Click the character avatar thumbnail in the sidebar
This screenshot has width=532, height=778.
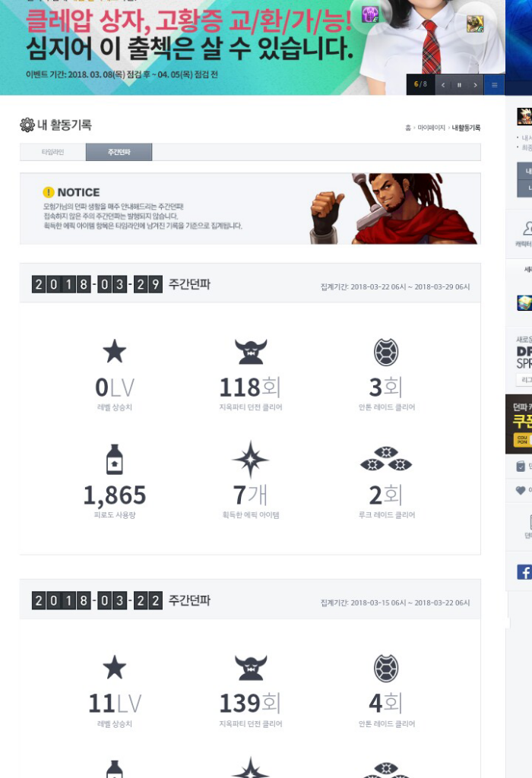524,116
